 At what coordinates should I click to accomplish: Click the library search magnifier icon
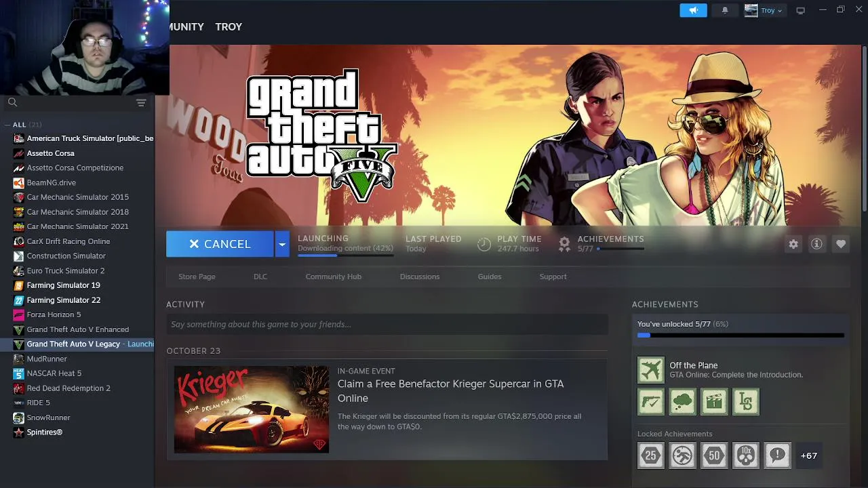coord(12,102)
